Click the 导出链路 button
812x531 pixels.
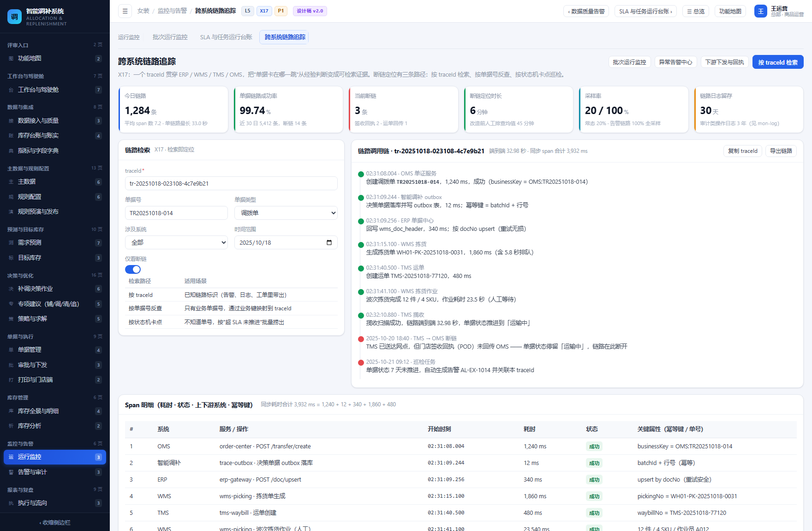(x=781, y=151)
